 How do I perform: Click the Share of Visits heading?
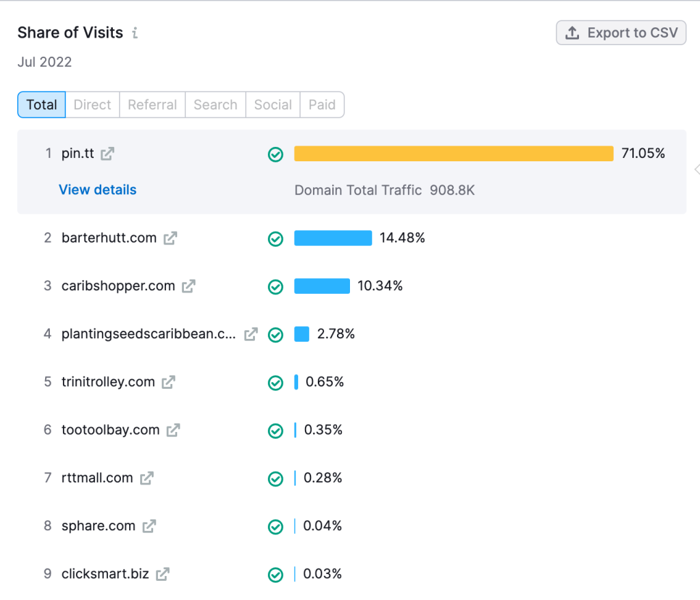tap(70, 33)
